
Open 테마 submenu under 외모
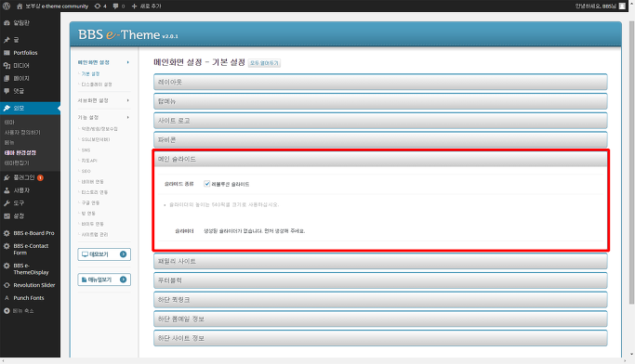coord(9,123)
